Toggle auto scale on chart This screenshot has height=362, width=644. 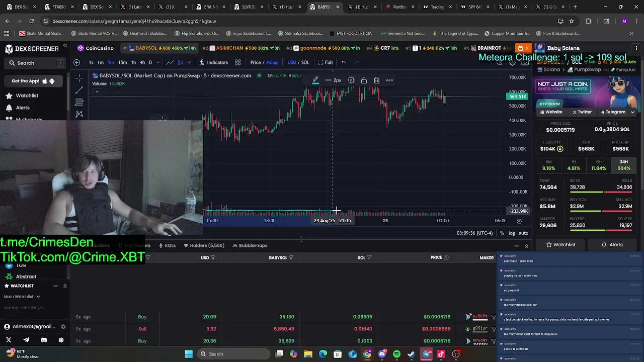(524, 233)
